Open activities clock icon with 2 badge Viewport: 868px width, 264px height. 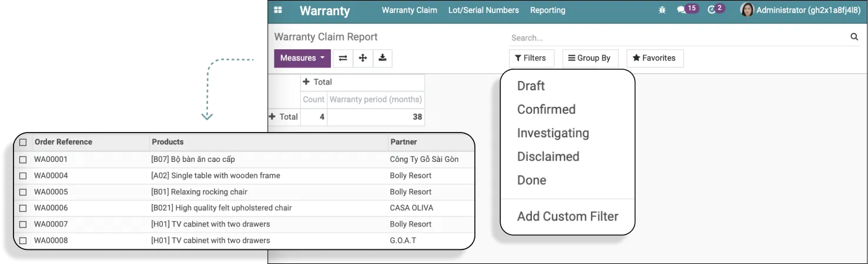point(716,9)
